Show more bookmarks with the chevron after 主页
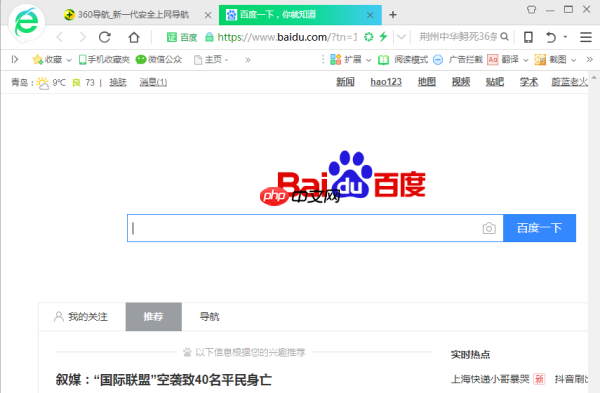 248,60
